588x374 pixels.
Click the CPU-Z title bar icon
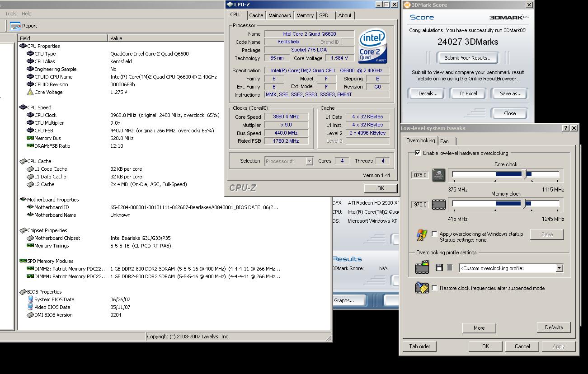coord(230,5)
